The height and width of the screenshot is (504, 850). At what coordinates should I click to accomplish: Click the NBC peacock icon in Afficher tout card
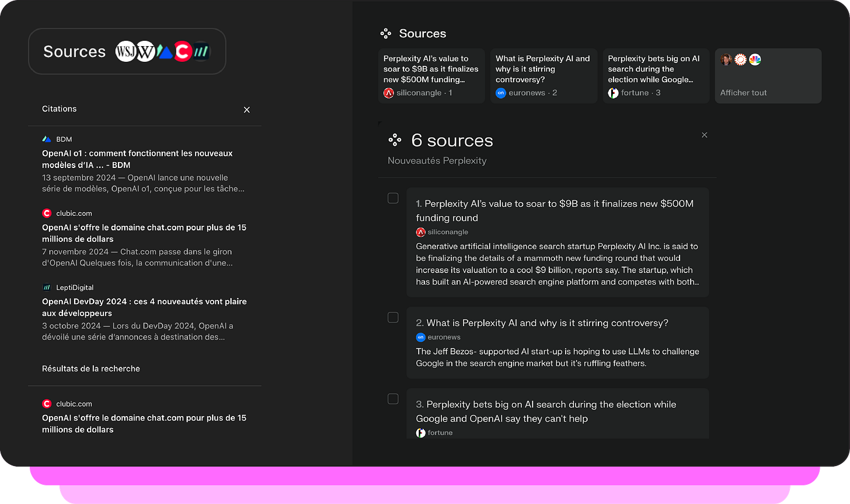click(755, 60)
